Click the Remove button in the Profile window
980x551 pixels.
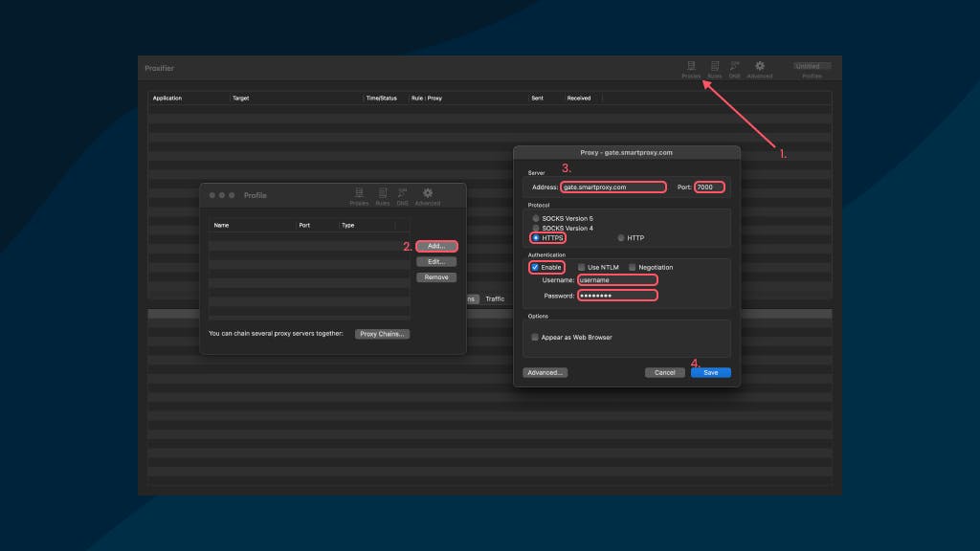point(436,277)
